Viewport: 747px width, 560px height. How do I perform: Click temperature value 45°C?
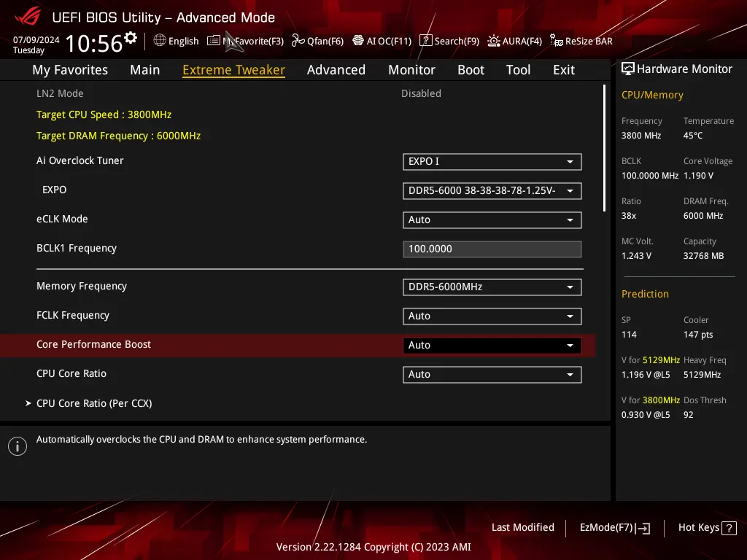[693, 135]
